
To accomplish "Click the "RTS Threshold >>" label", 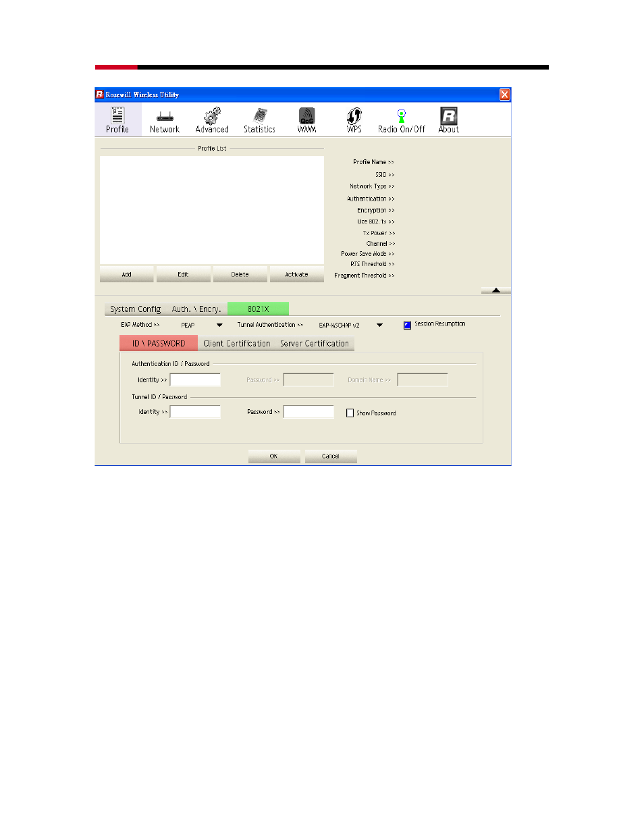I will point(373,264).
